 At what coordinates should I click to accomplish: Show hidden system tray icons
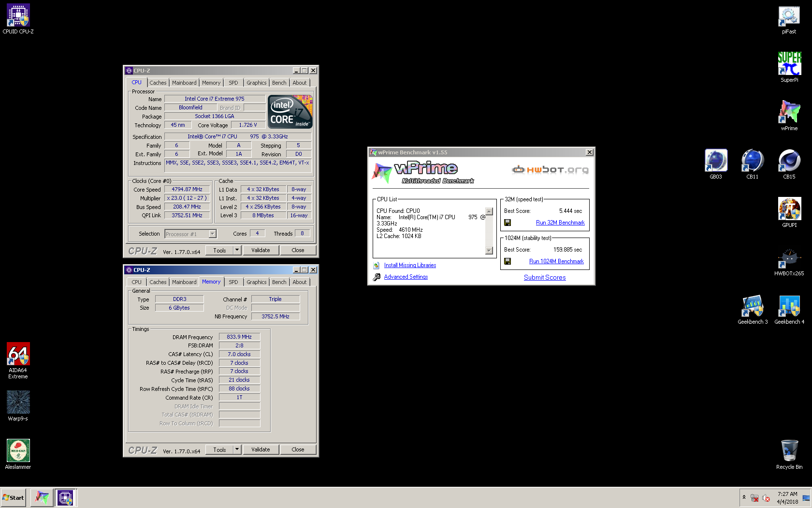coord(744,497)
